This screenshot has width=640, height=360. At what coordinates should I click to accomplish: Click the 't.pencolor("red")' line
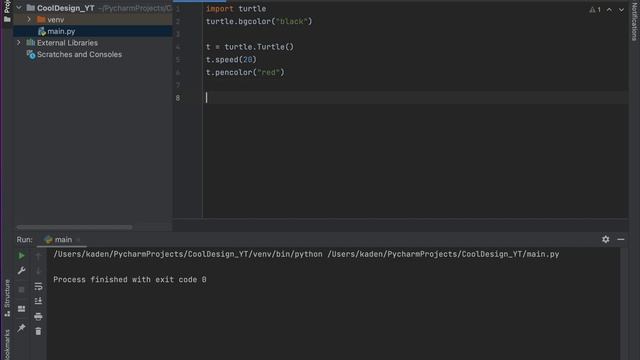[x=245, y=72]
